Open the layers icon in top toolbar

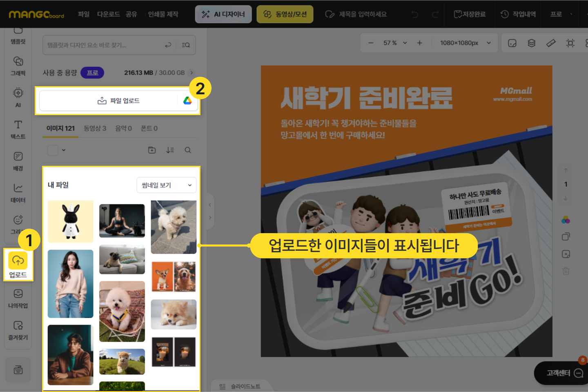pos(531,43)
